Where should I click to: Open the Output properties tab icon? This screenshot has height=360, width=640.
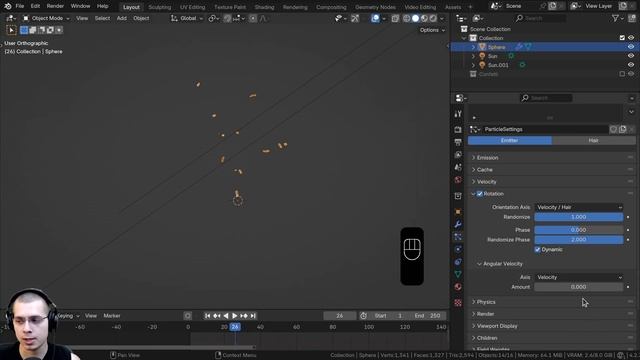(x=458, y=142)
